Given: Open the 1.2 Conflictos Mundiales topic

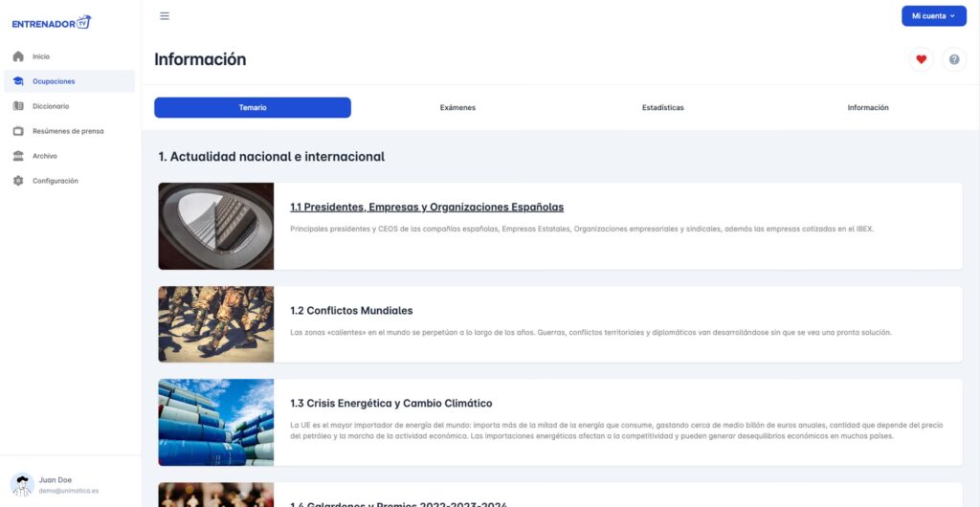Looking at the screenshot, I should point(351,311).
